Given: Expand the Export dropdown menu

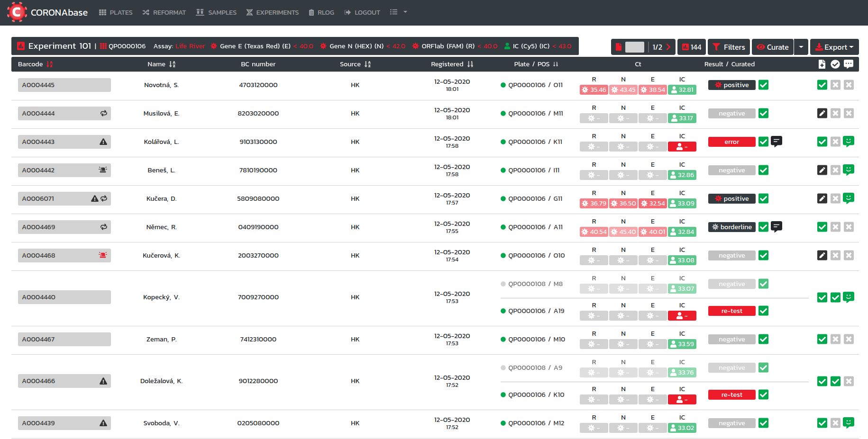Looking at the screenshot, I should pos(834,47).
